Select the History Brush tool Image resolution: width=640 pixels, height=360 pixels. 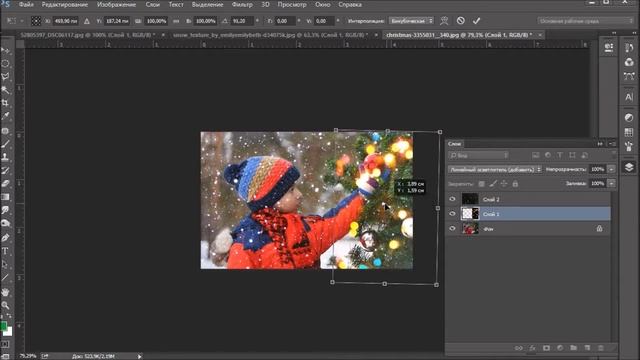pos(5,170)
